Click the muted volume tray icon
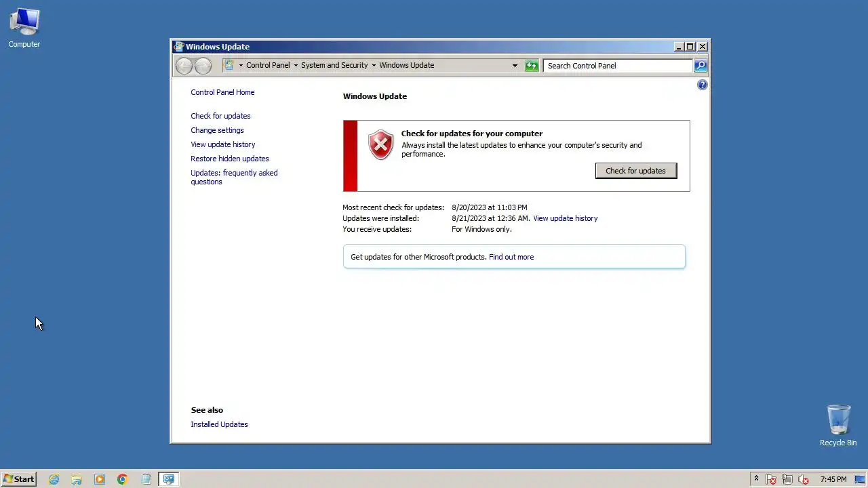Viewport: 868px width, 488px height. coord(804,479)
